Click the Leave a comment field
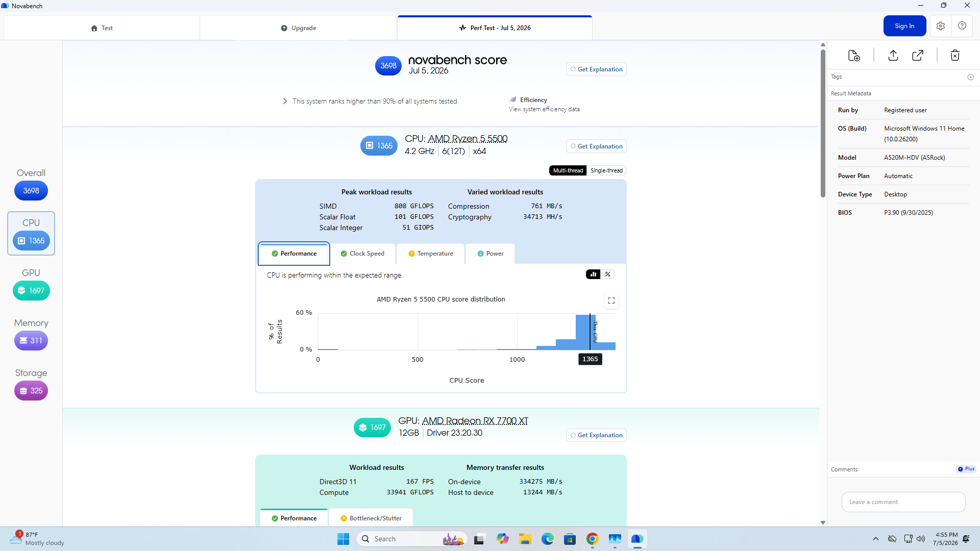 903,502
